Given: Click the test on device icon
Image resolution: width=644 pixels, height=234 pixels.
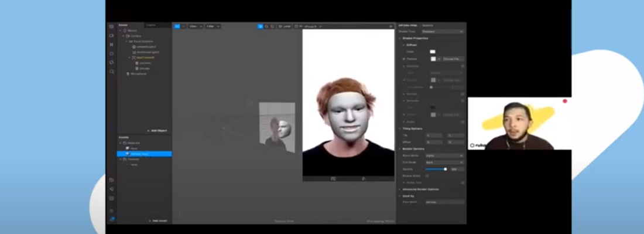Looking at the screenshot, I should pos(111,189).
